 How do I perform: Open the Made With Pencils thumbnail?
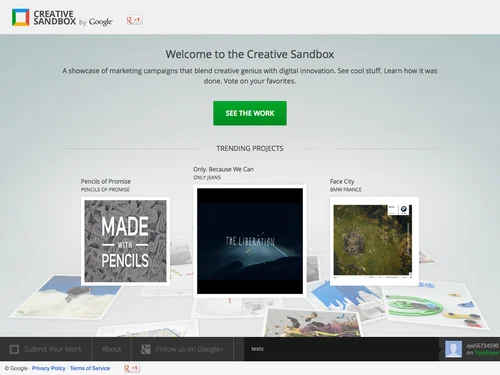coord(125,241)
